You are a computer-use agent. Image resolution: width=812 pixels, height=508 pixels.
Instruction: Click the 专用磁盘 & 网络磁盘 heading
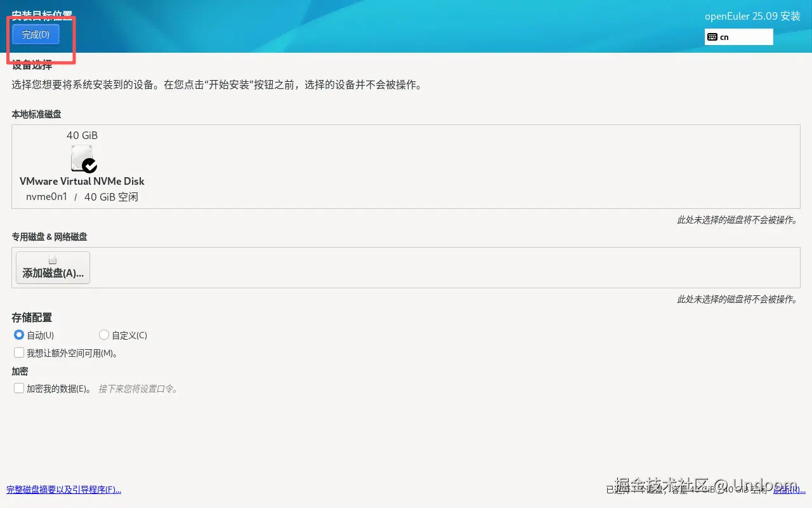coord(49,237)
